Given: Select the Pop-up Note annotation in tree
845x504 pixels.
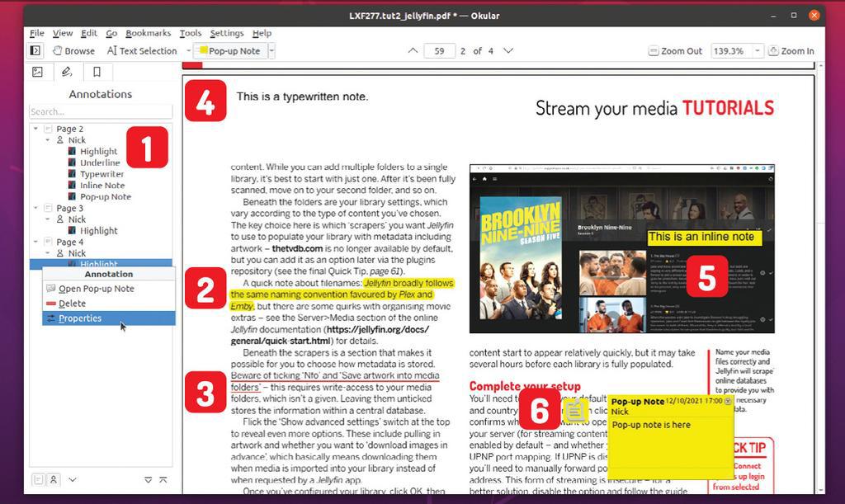Looking at the screenshot, I should (106, 196).
